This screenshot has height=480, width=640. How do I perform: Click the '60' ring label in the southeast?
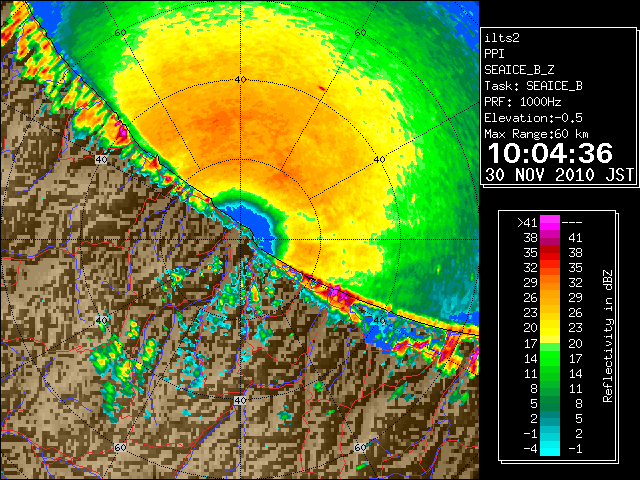click(360, 448)
